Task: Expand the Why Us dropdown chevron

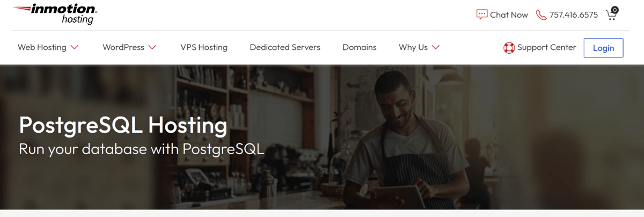Action: coord(436,47)
